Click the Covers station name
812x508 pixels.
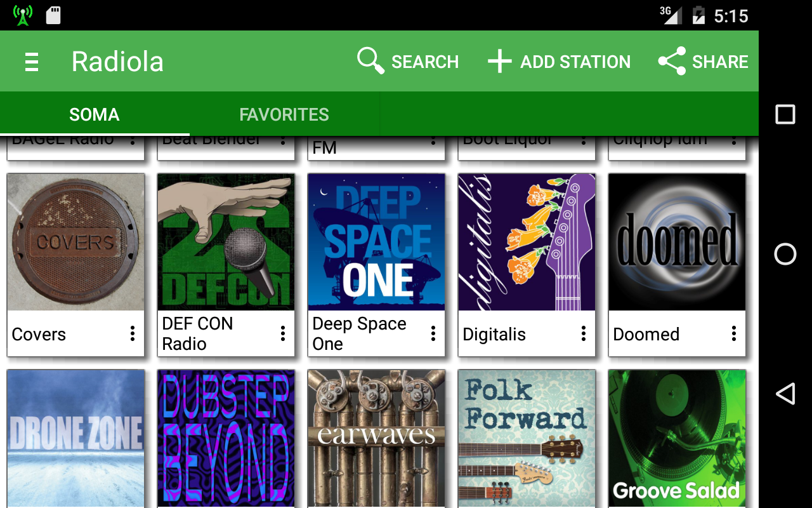(39, 334)
